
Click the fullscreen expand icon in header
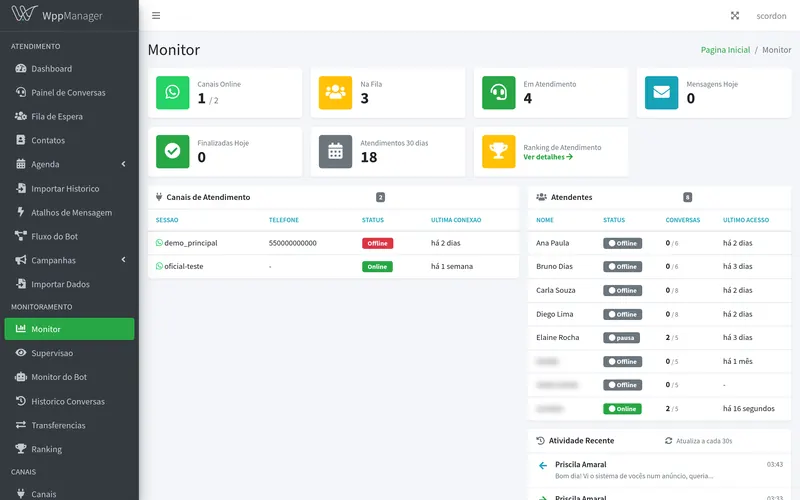(735, 16)
